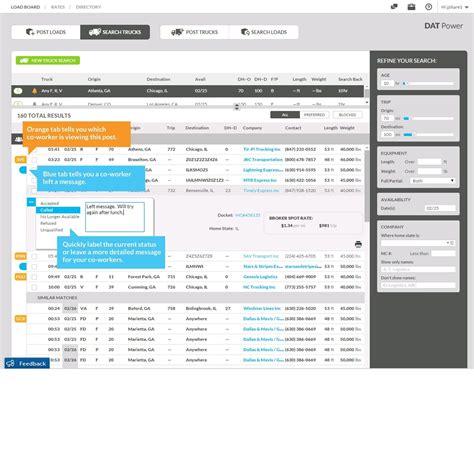Open the LOAD BOARD menu
The height and width of the screenshot is (474, 474).
pyautogui.click(x=25, y=7)
